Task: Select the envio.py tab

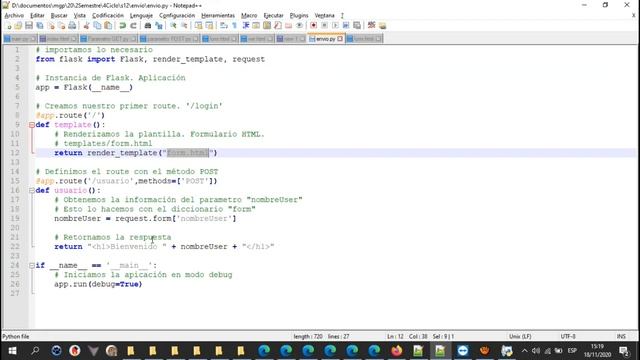Action: coord(325,39)
